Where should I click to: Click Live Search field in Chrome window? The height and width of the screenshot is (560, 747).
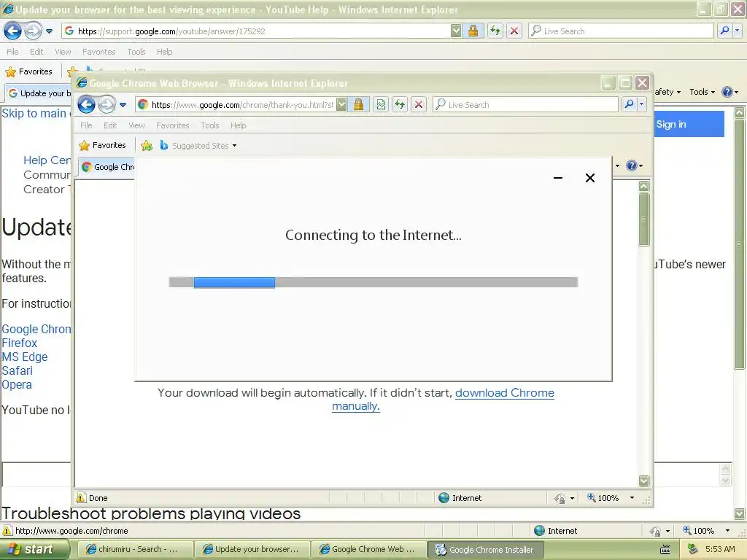tap(525, 105)
